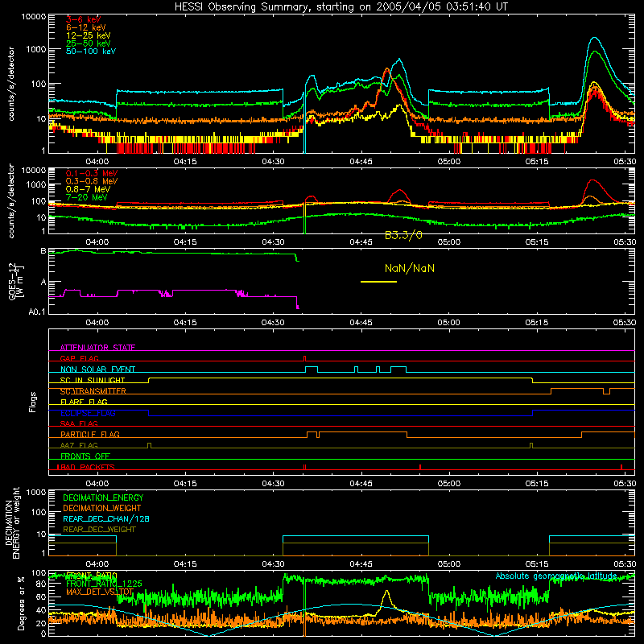Select the 3-6 keV legend label
This screenshot has width=644, height=644.
point(83,19)
